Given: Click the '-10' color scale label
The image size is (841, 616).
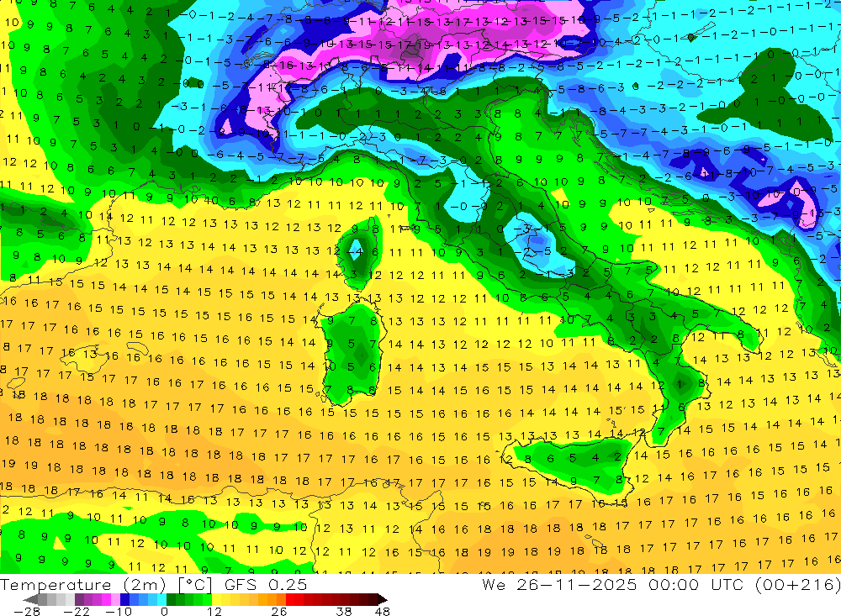Looking at the screenshot, I should (118, 611).
